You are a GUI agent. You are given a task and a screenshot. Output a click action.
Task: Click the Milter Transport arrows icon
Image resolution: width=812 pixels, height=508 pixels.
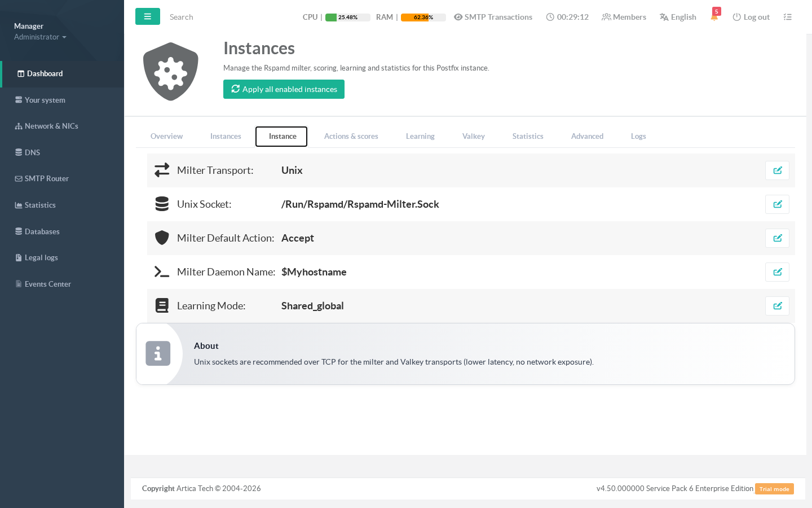point(162,170)
